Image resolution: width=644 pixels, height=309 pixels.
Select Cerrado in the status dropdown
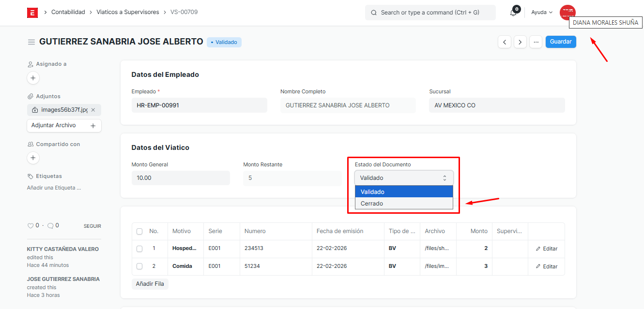[x=372, y=204]
